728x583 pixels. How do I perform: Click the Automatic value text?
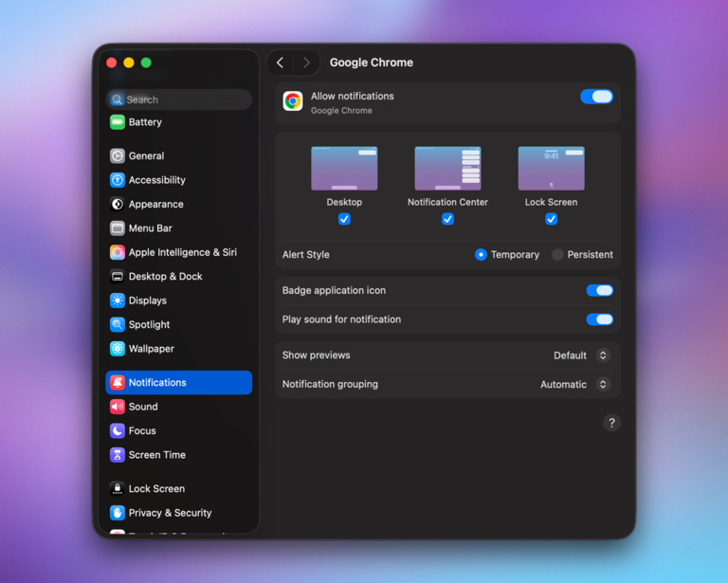point(563,384)
